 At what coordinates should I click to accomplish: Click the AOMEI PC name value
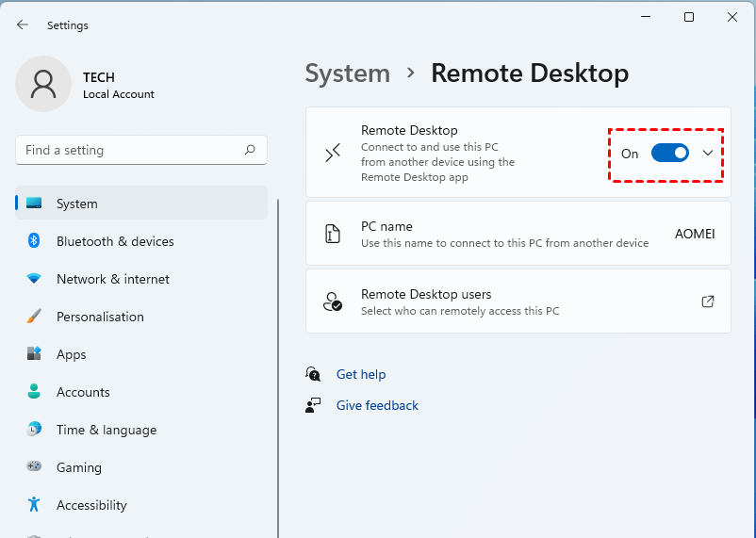[x=695, y=234]
